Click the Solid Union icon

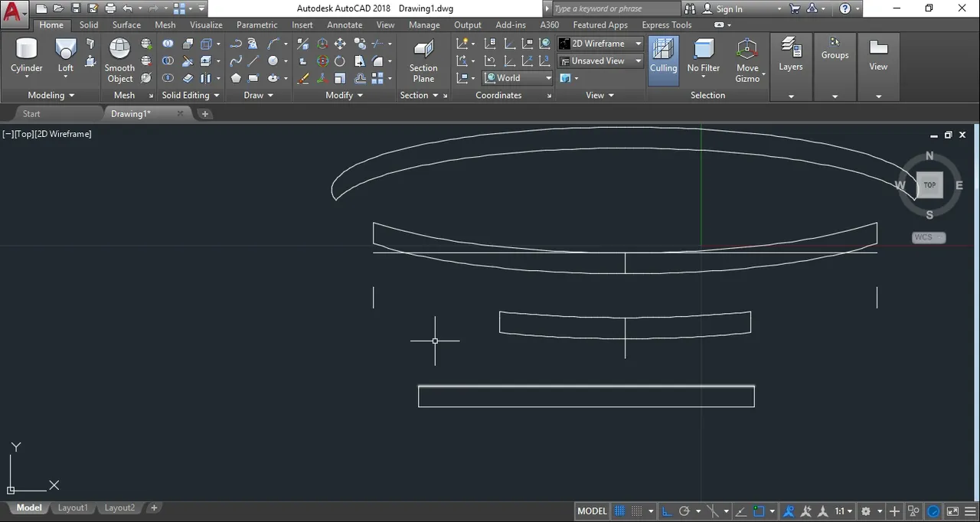click(x=168, y=44)
